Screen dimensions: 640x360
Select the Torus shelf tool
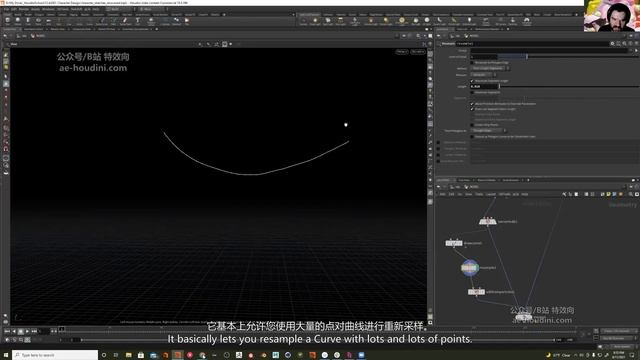(38, 21)
